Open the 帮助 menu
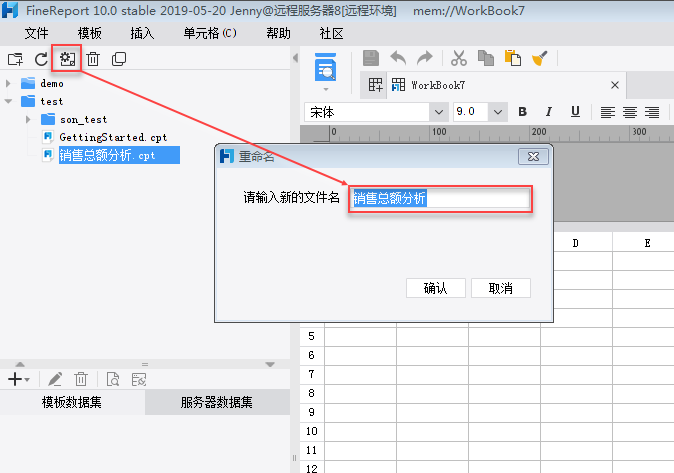Image resolution: width=674 pixels, height=473 pixels. click(278, 34)
